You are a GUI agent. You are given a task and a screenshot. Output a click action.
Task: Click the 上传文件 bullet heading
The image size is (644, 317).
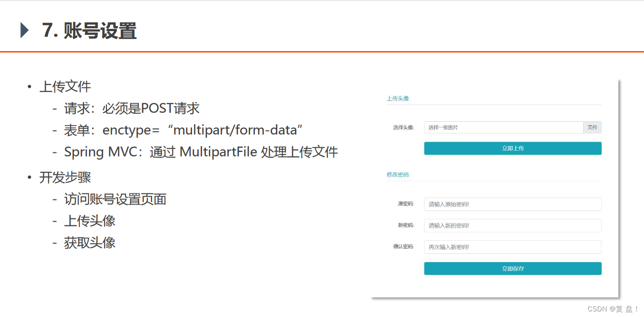click(x=65, y=86)
